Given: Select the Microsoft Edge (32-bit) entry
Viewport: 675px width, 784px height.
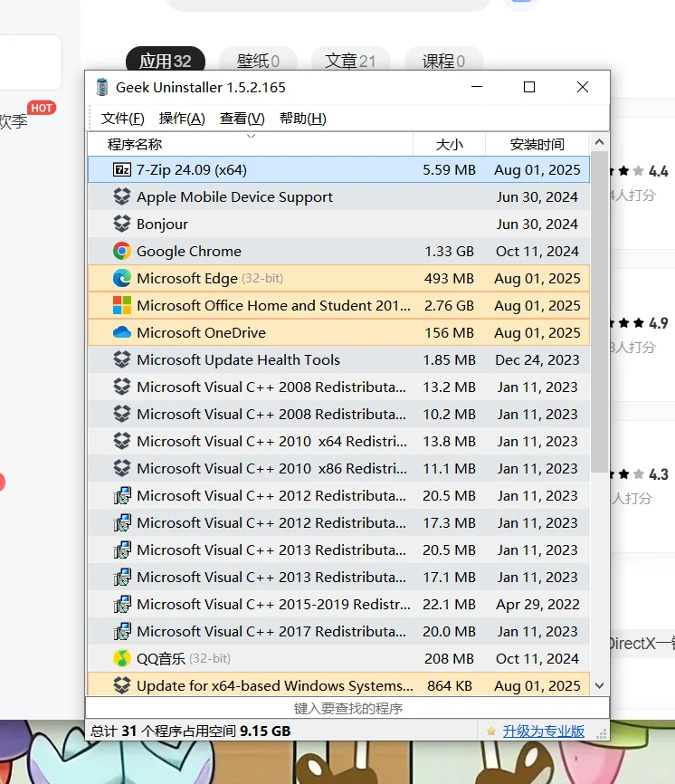Looking at the screenshot, I should [x=338, y=278].
